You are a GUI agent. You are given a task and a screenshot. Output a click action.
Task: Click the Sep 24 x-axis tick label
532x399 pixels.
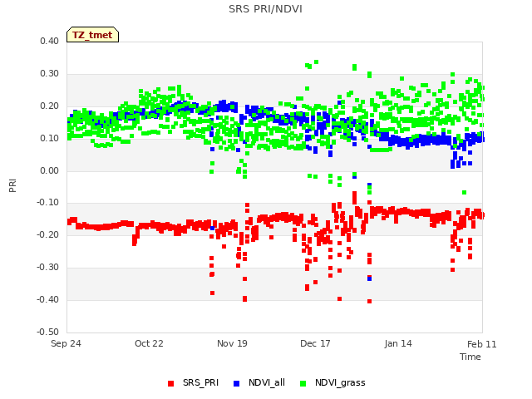point(66,343)
